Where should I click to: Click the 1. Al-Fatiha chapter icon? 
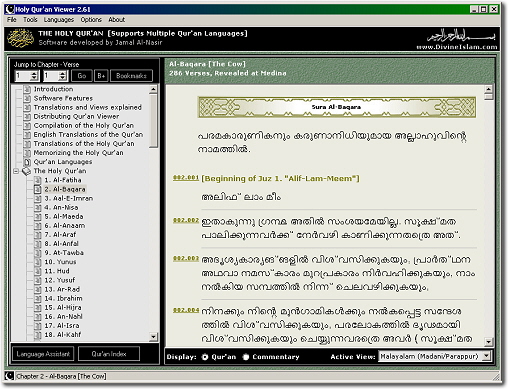pos(38,180)
